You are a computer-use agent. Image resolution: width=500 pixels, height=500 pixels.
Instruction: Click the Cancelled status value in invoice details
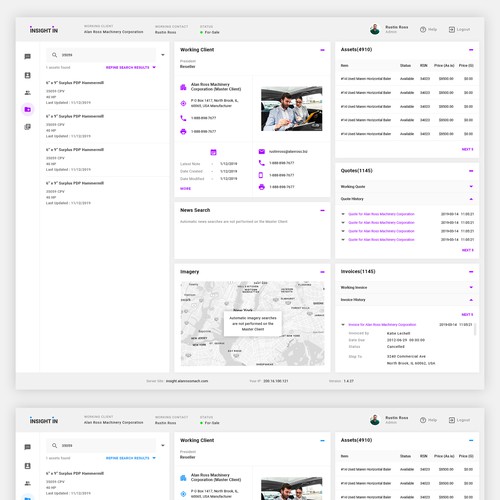[x=395, y=347]
